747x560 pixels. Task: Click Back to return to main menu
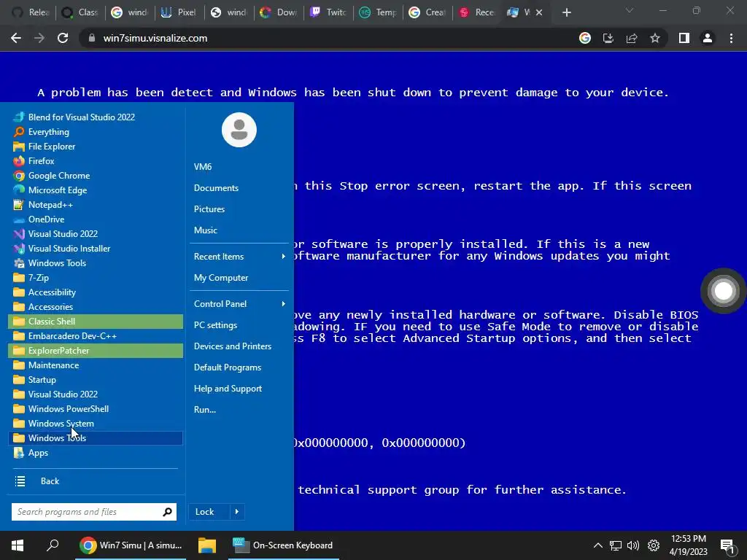pos(96,481)
